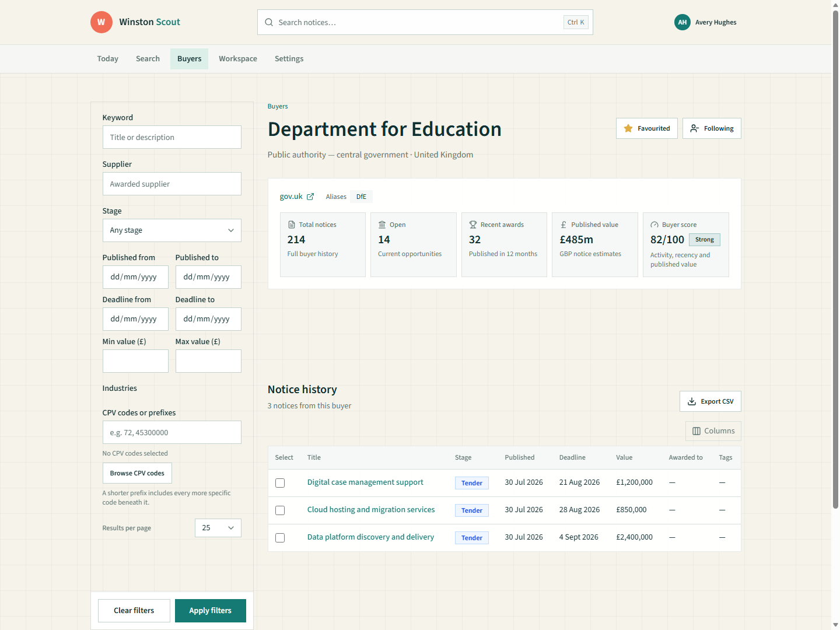840x630 pixels.
Task: Click the Max value input
Action: [208, 361]
